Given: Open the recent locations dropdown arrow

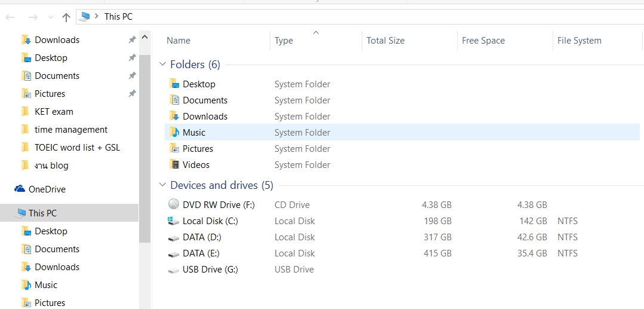Looking at the screenshot, I should click(x=50, y=17).
